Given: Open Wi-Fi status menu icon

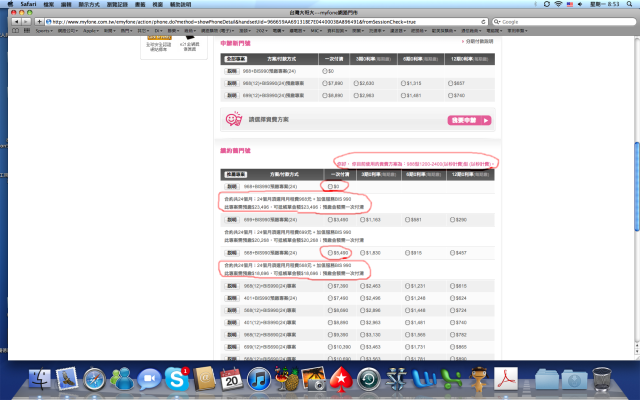Looking at the screenshot, I should 558,4.
